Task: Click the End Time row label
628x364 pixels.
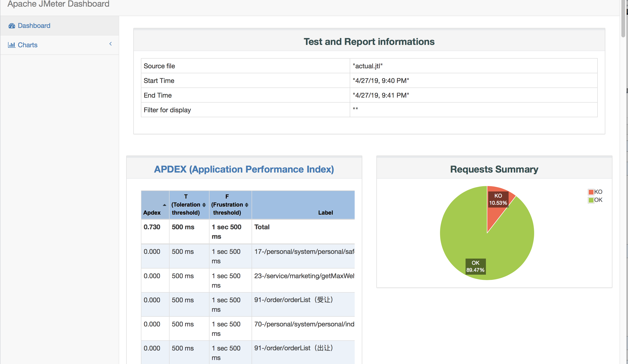Action: coord(158,95)
